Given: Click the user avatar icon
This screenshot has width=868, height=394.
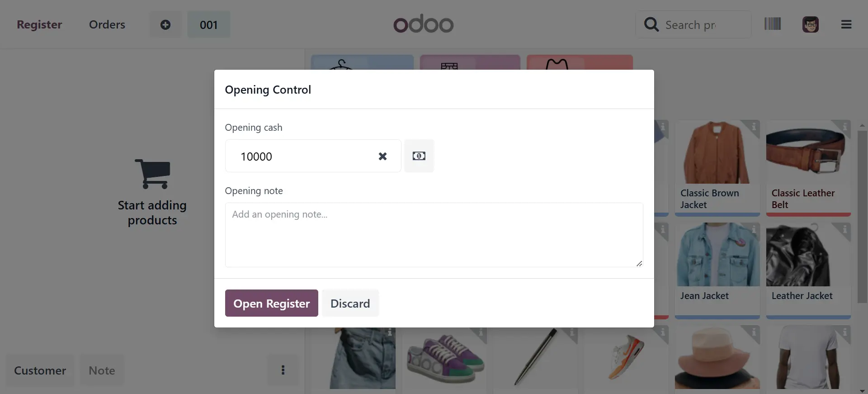Looking at the screenshot, I should point(810,24).
